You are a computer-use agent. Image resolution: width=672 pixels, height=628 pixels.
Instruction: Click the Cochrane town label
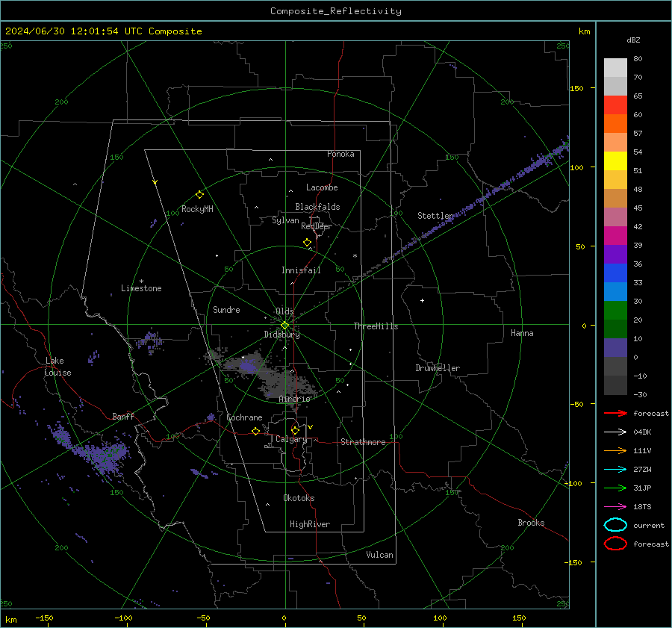tap(244, 417)
